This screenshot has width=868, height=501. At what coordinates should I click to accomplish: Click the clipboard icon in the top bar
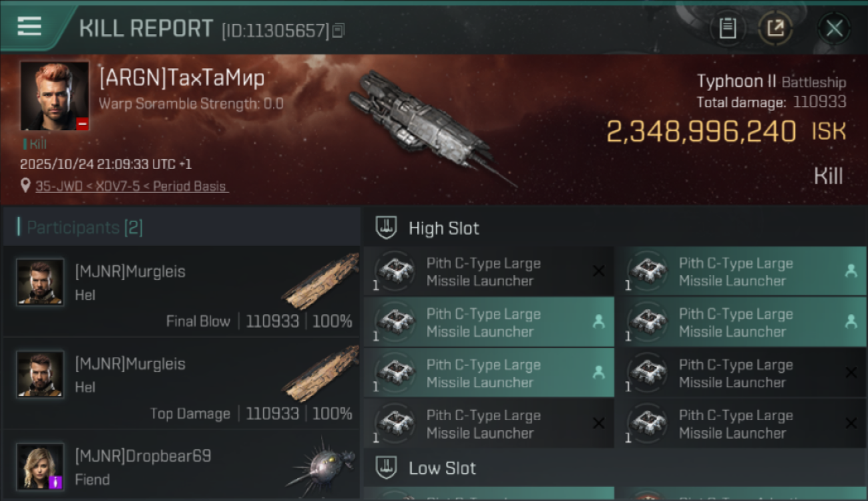(727, 28)
